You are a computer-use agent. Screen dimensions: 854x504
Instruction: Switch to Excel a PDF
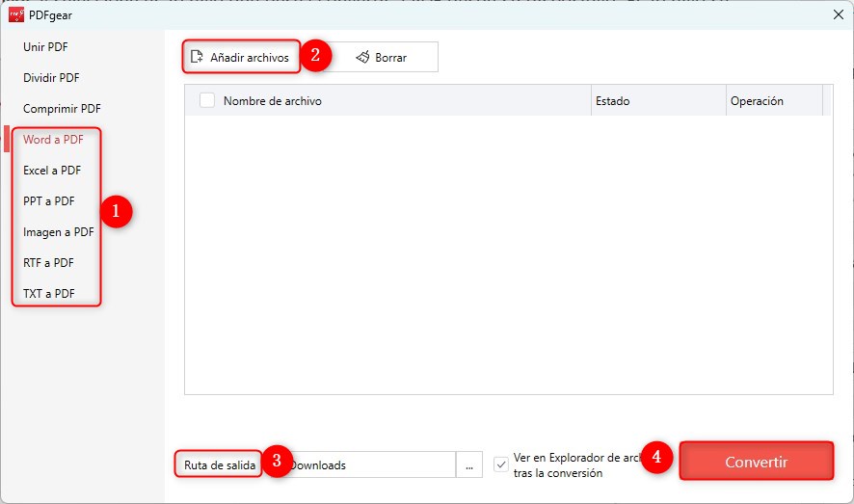coord(52,171)
